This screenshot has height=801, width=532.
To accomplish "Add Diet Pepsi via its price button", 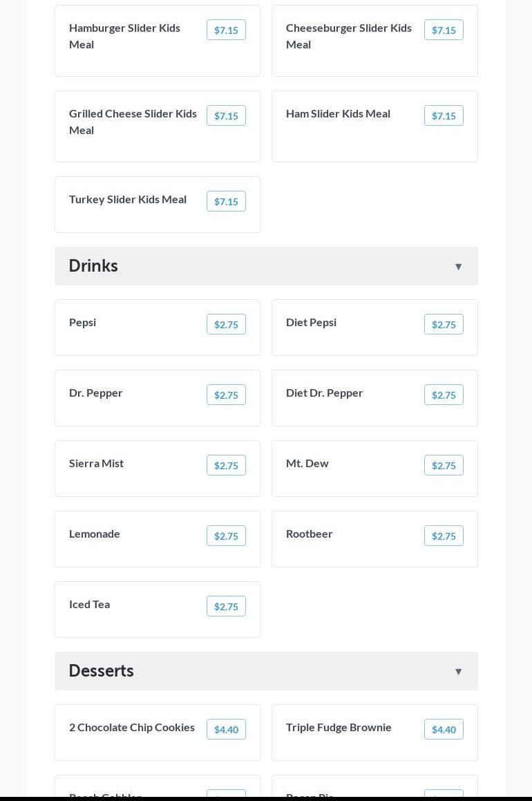I will (x=444, y=324).
